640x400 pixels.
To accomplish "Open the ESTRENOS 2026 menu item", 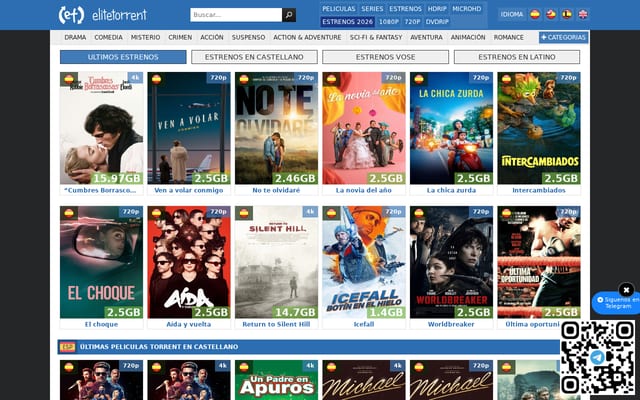I will click(x=347, y=22).
